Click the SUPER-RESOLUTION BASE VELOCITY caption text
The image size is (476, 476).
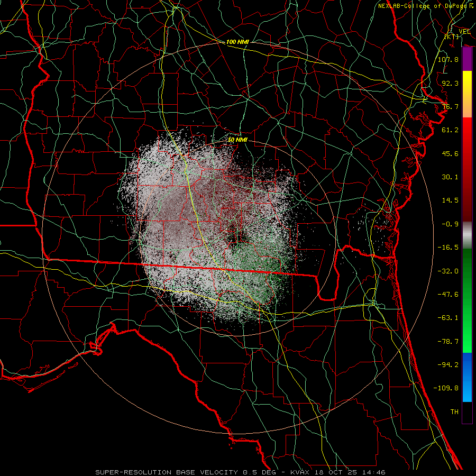[x=167, y=472]
